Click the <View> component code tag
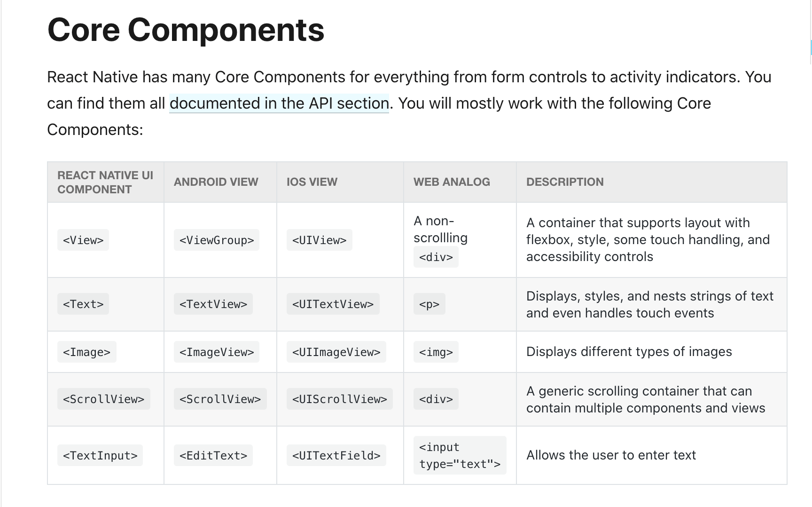812x507 pixels. coord(83,240)
